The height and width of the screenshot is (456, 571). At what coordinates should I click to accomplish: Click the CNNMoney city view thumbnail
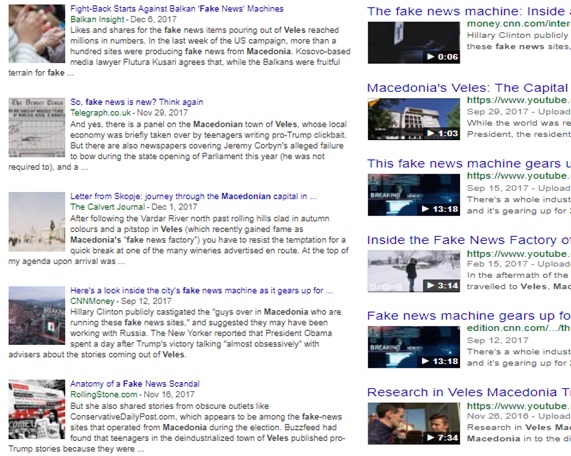point(37,316)
